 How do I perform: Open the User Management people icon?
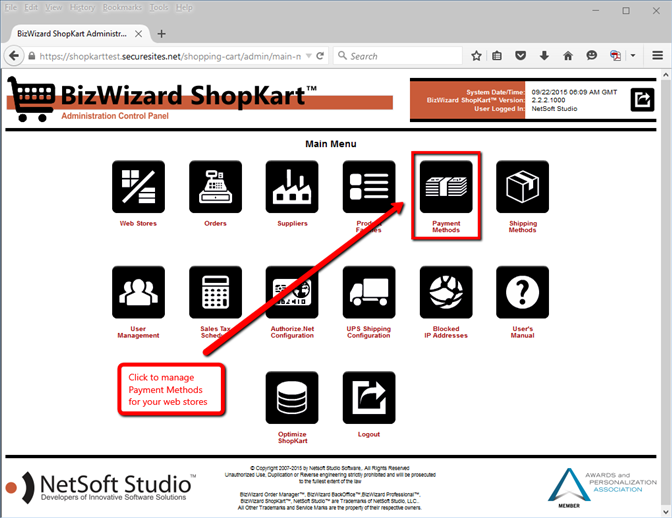click(138, 292)
